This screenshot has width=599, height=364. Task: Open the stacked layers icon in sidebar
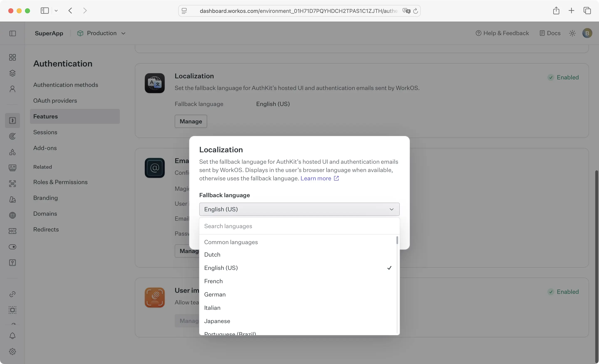click(12, 73)
